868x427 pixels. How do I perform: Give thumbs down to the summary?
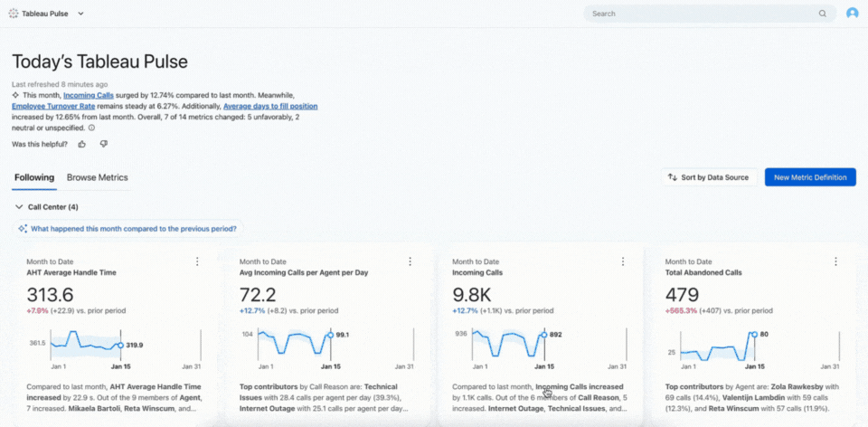tap(103, 144)
